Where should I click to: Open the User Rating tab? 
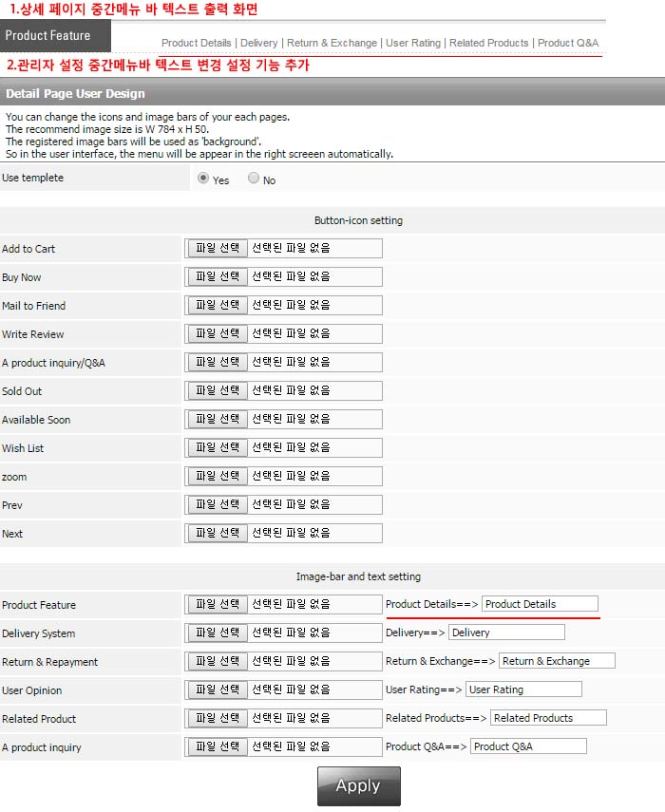pos(413,43)
